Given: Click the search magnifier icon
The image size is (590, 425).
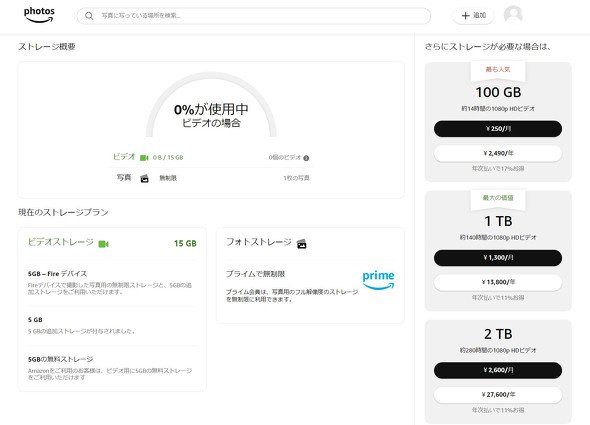Looking at the screenshot, I should pos(89,16).
